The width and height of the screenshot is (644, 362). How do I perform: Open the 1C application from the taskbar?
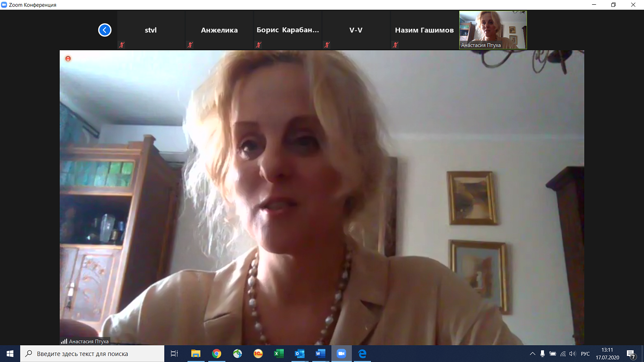click(x=258, y=354)
